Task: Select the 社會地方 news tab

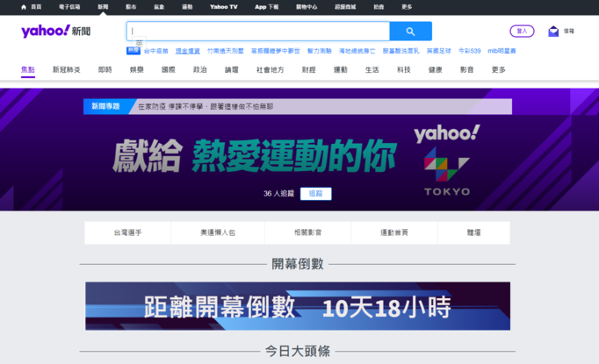Action: click(x=271, y=70)
